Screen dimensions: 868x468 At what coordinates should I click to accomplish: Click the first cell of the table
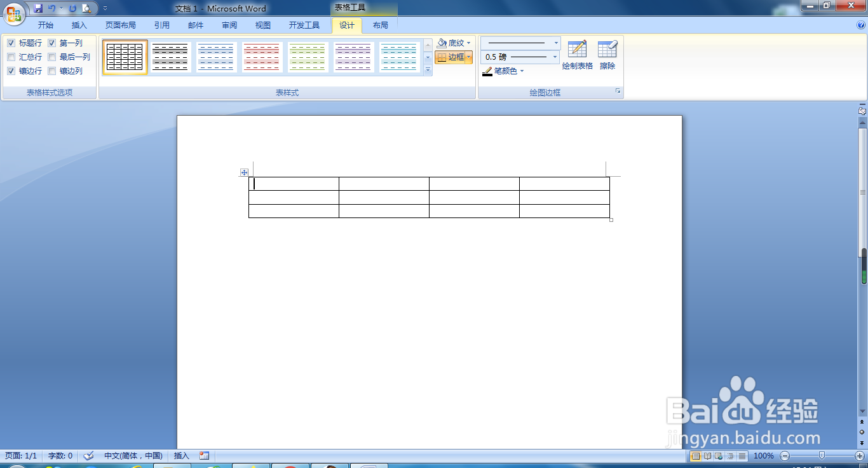[294, 184]
